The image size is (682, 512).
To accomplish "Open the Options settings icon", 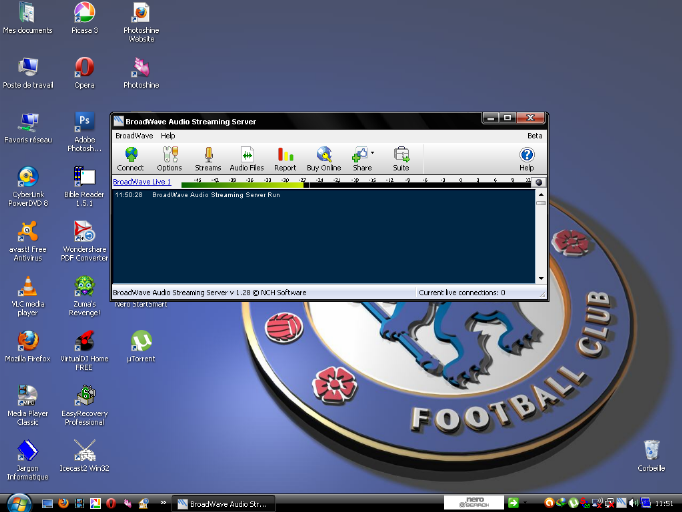I will coord(169,159).
